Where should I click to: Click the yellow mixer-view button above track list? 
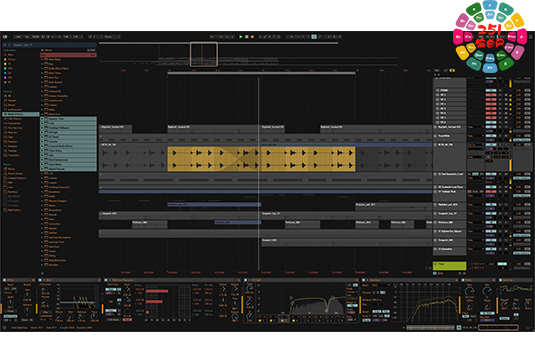[x=452, y=70]
